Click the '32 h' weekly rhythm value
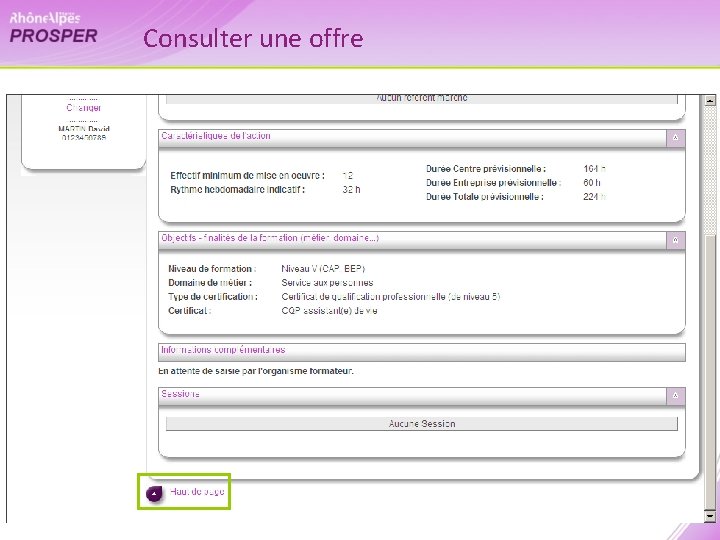The height and width of the screenshot is (540, 720). pos(351,190)
